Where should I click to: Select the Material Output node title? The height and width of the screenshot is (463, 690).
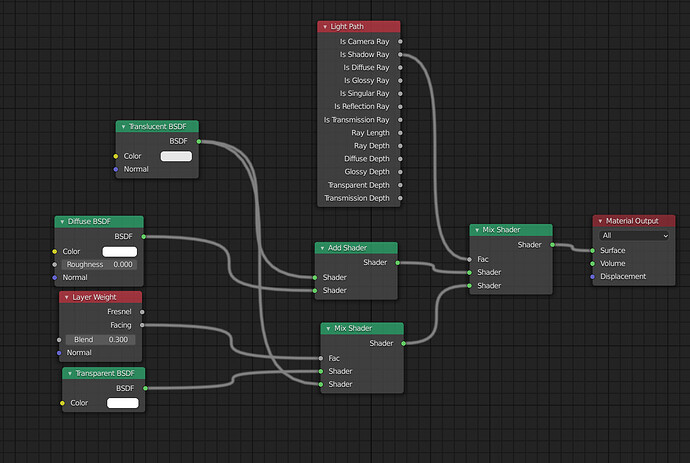[x=632, y=221]
